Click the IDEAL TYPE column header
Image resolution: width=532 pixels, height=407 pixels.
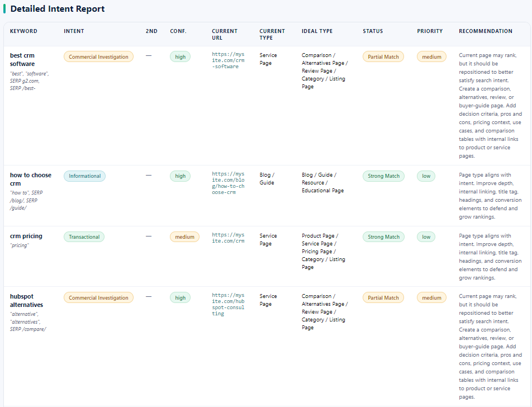tap(317, 31)
